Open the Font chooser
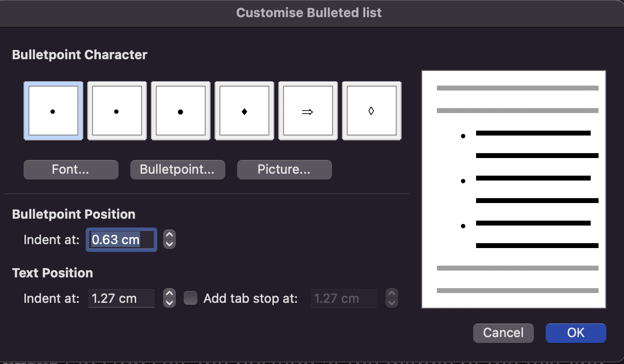The height and width of the screenshot is (364, 624). pos(71,169)
